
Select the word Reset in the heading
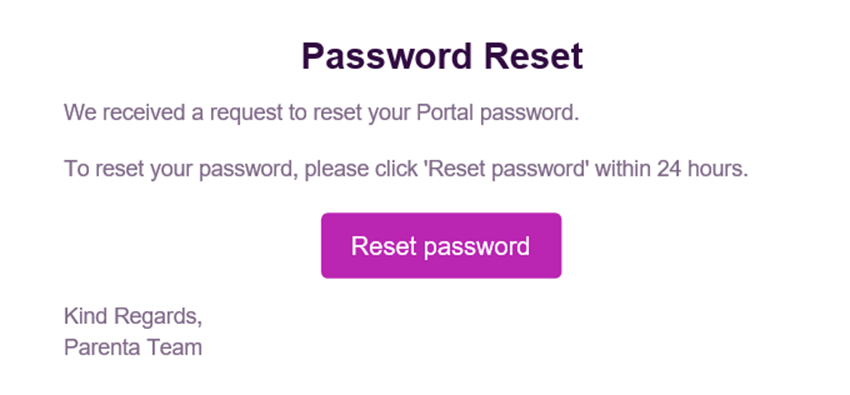pyautogui.click(x=534, y=56)
